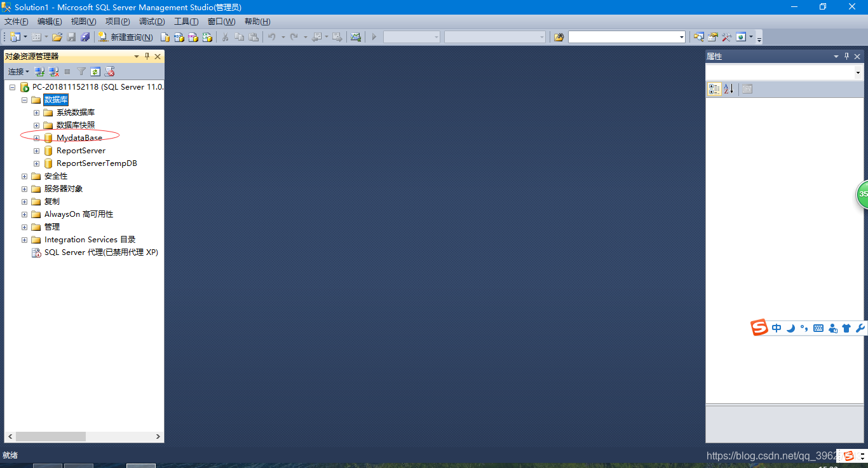Select the ReportServerTempDB tree item
This screenshot has height=468, width=868.
pos(97,163)
